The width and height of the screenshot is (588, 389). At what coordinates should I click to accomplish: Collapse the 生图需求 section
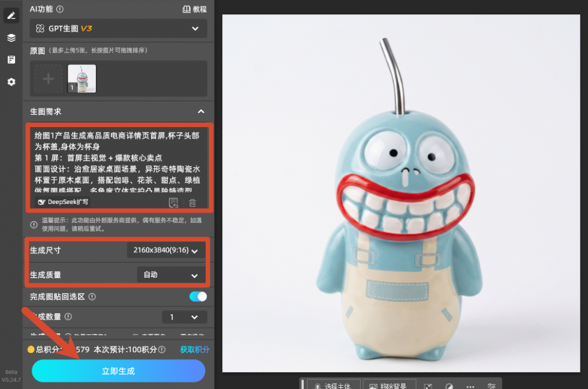coord(201,111)
